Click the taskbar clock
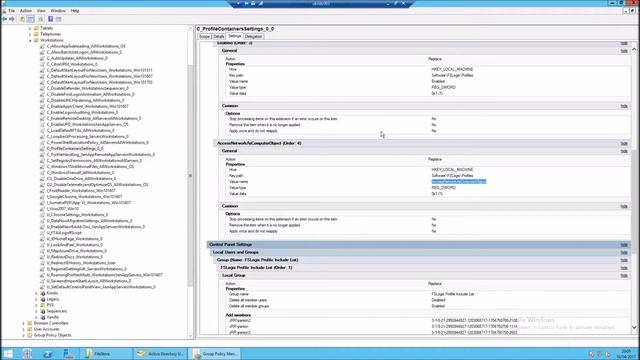640x360 pixels. click(x=625, y=353)
